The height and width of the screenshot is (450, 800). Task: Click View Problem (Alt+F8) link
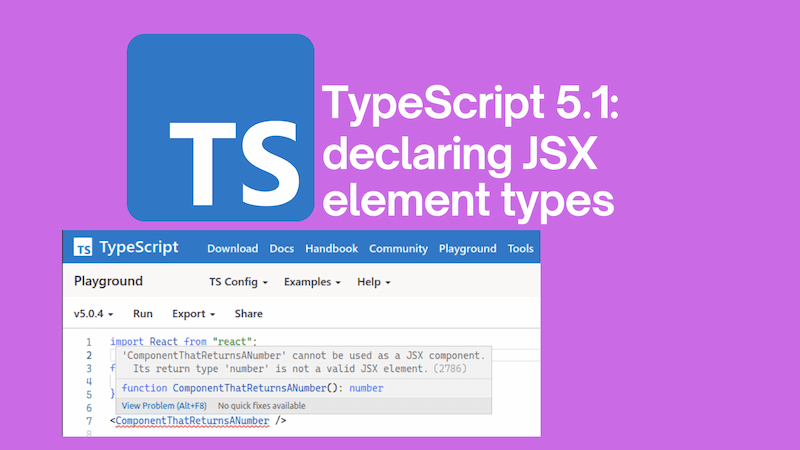click(164, 406)
